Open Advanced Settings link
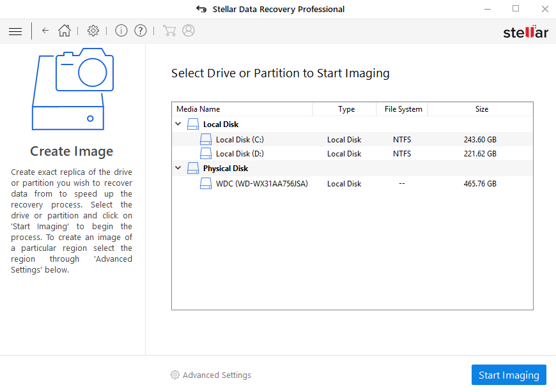The image size is (556, 392). (217, 375)
